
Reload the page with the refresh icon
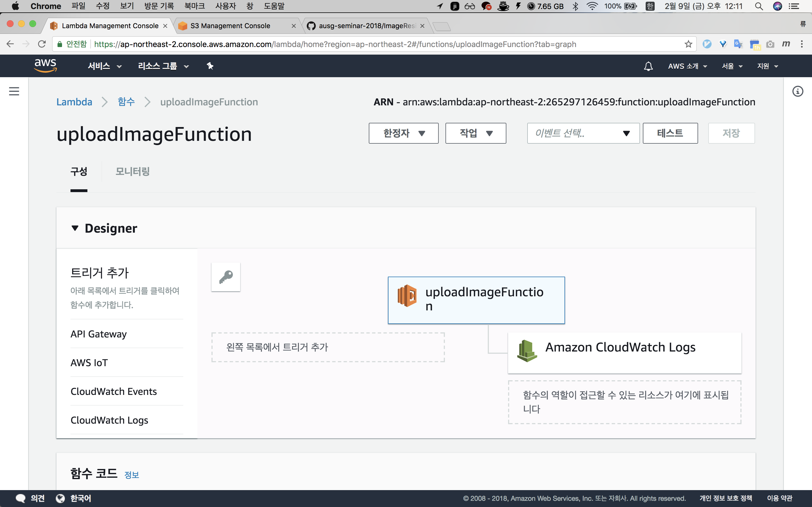(42, 44)
